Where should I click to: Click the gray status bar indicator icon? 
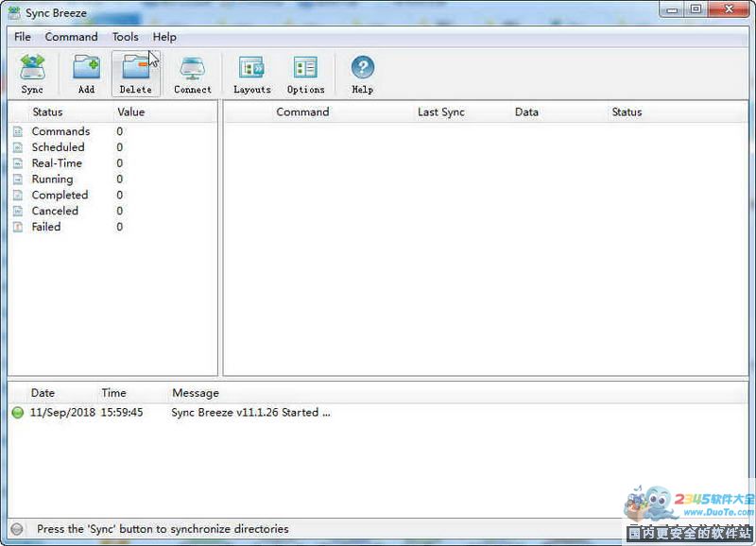click(17, 529)
